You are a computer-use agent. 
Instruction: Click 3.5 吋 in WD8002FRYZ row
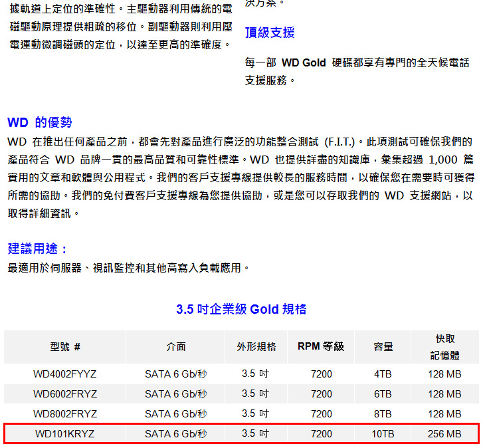pyautogui.click(x=255, y=413)
